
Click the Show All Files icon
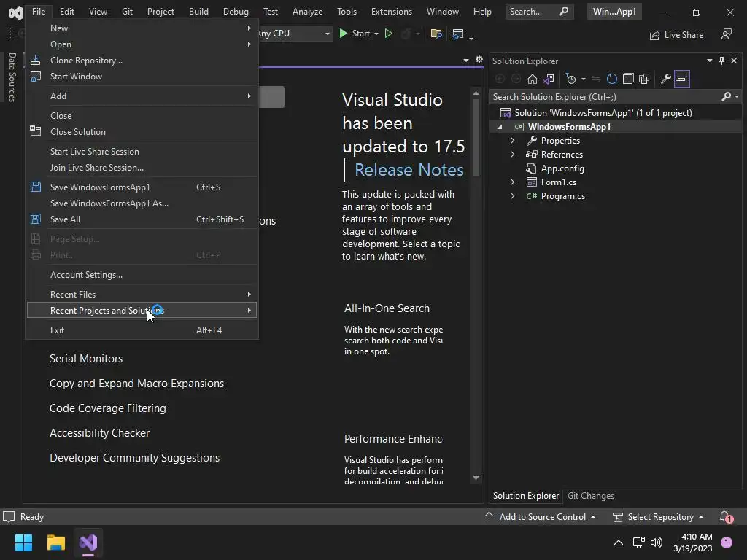(644, 79)
